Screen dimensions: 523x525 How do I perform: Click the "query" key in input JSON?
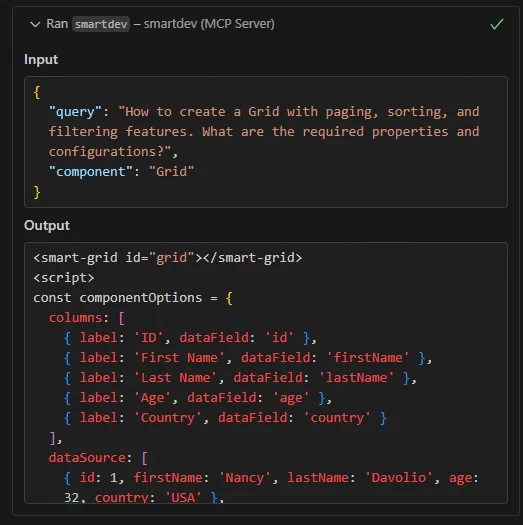(x=75, y=111)
